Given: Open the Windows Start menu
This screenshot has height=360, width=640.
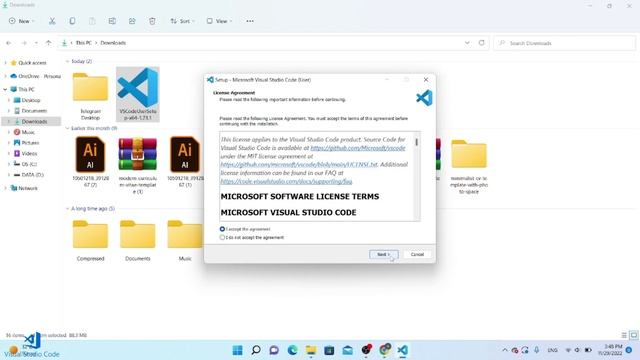Looking at the screenshot, I should tap(237, 350).
